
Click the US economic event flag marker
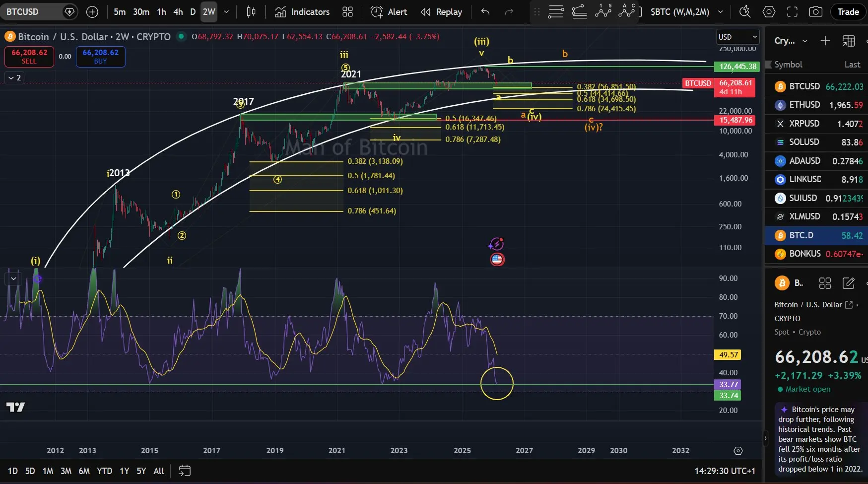pos(497,259)
